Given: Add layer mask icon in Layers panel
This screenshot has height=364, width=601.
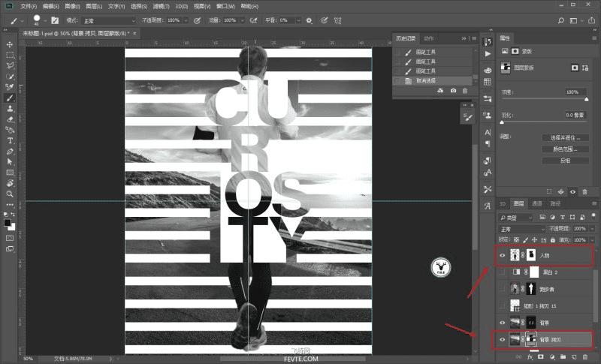Looking at the screenshot, I should (x=541, y=357).
